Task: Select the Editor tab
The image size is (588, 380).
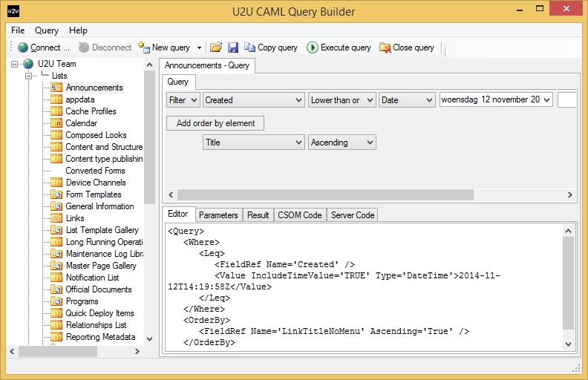Action: coord(178,214)
